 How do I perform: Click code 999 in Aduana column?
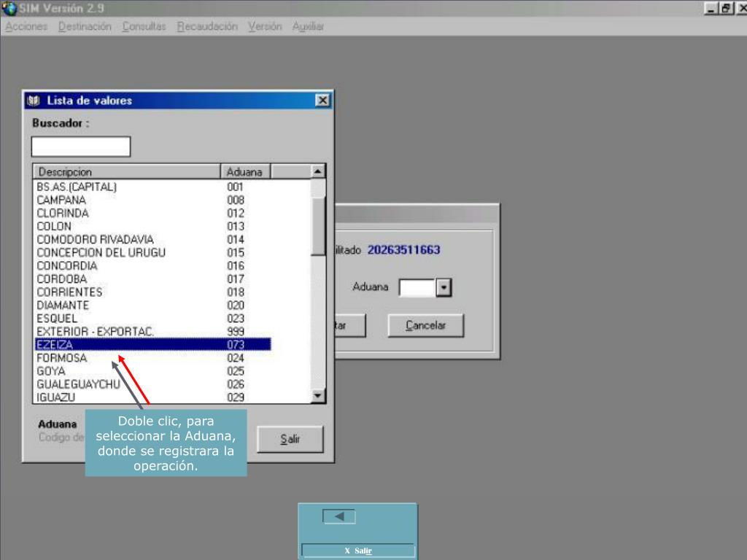coord(236,332)
